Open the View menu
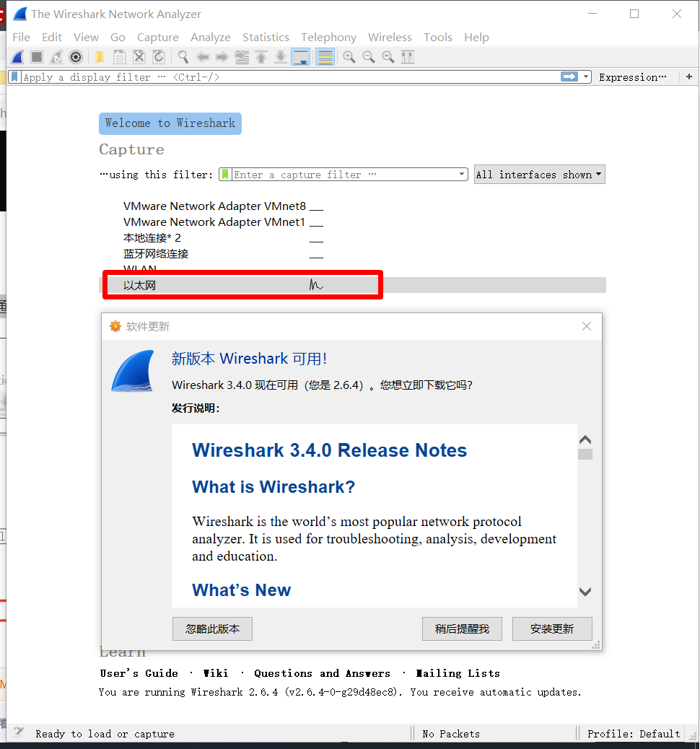700x749 pixels. click(x=86, y=38)
